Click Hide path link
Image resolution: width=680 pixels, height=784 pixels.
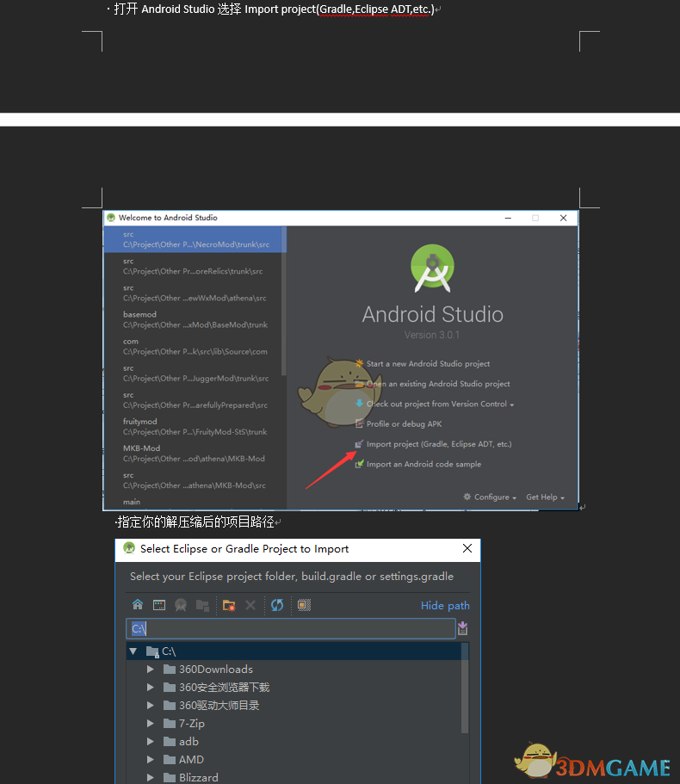click(x=445, y=606)
